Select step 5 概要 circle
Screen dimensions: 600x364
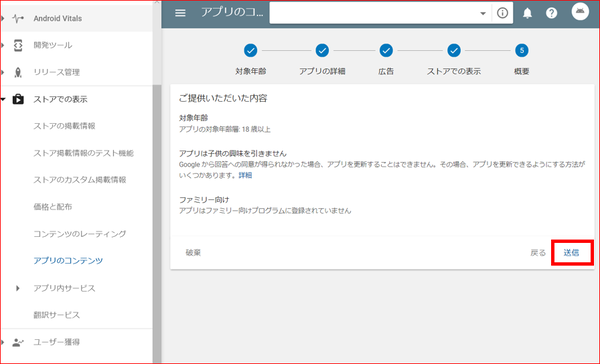click(x=522, y=50)
